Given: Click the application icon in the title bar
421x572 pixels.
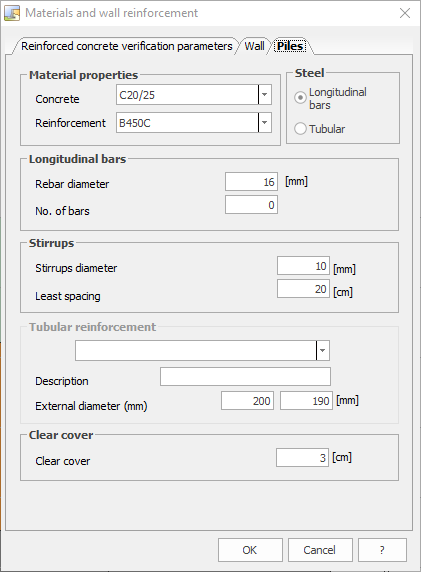Looking at the screenshot, I should coord(12,13).
